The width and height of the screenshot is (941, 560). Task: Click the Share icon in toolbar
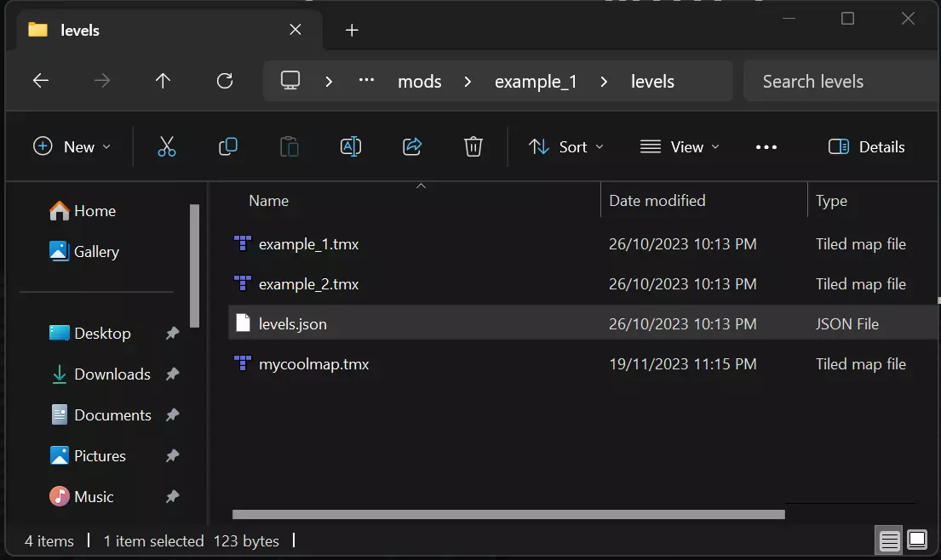click(x=412, y=146)
